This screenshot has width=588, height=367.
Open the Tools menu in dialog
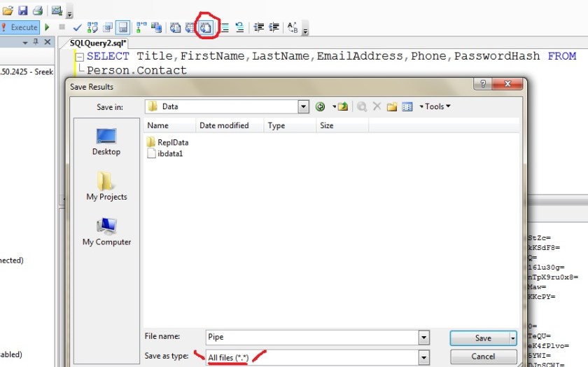tap(435, 106)
